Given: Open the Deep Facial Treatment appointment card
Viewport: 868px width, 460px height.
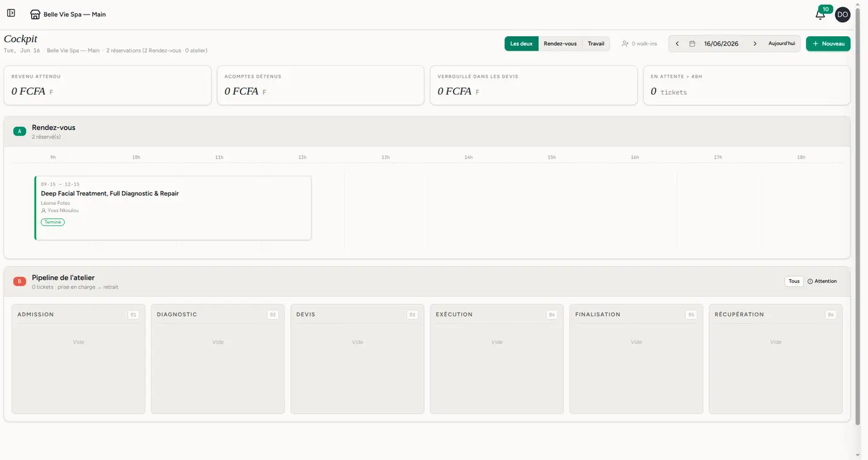Looking at the screenshot, I should click(x=173, y=208).
